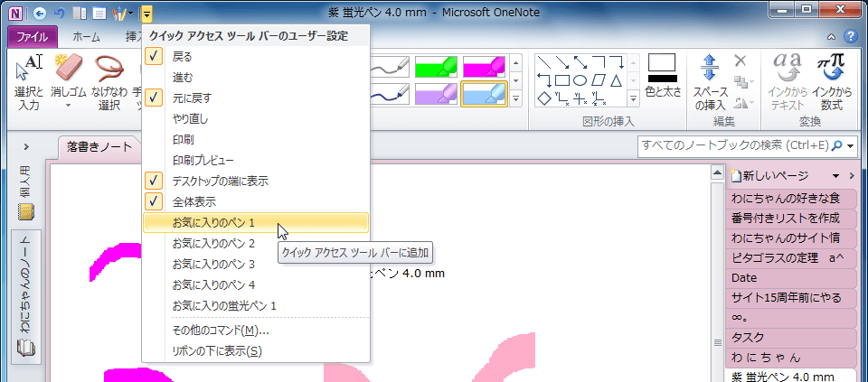Expand the notebook navigation bar chevron
868x382 pixels.
coord(26,147)
